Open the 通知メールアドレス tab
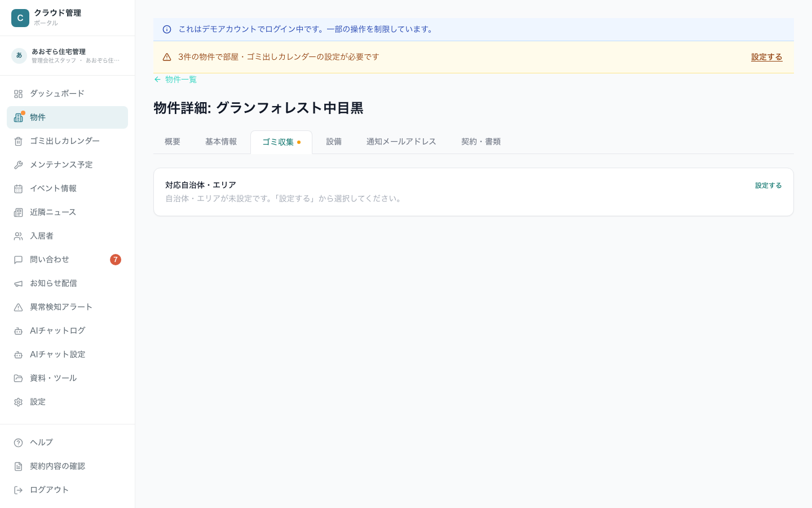812x508 pixels. point(401,142)
